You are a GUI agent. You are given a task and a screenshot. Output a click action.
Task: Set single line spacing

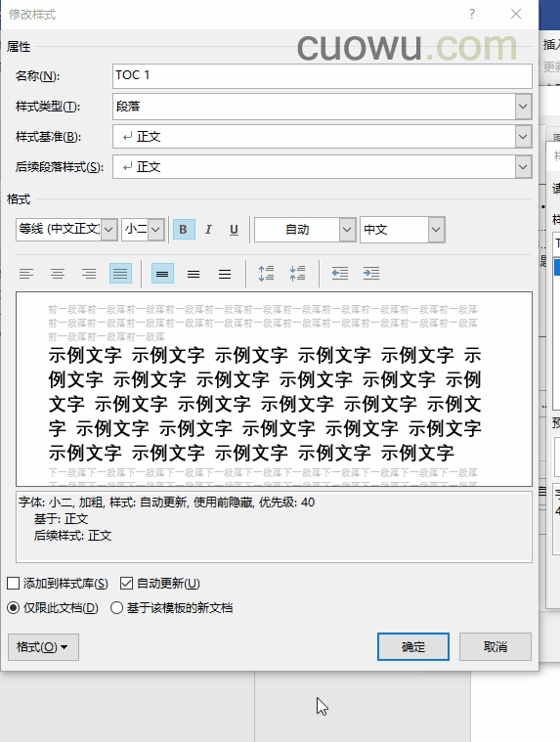pyautogui.click(x=162, y=274)
